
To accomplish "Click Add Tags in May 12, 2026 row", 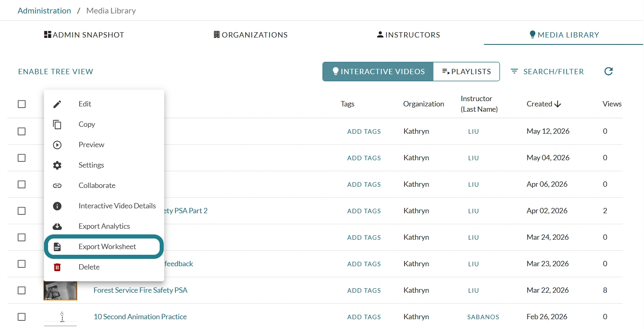I will click(x=364, y=131).
